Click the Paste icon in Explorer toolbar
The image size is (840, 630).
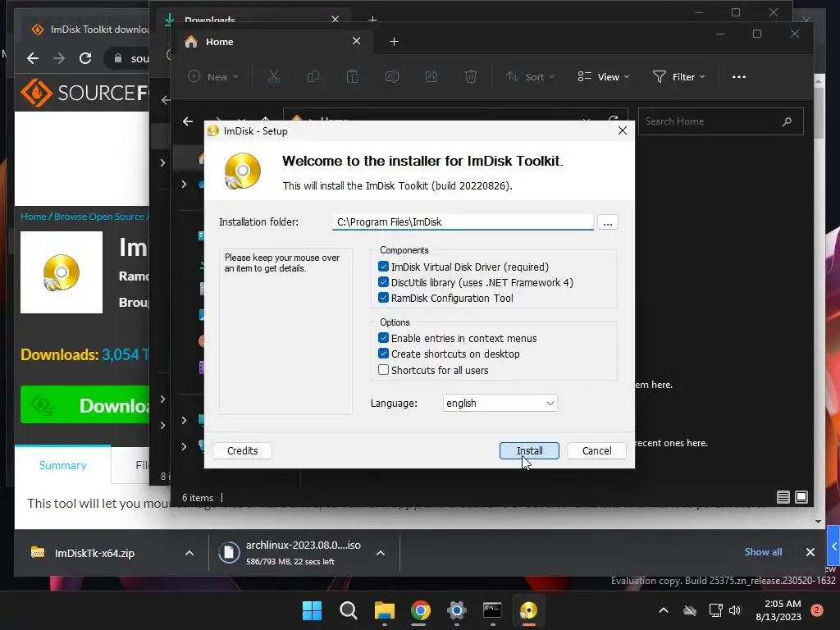[x=353, y=76]
